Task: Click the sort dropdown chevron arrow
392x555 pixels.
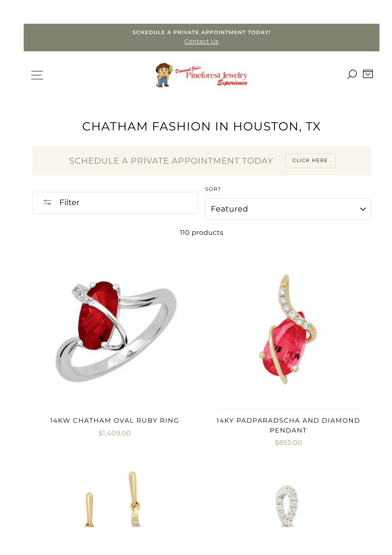Action: (363, 209)
